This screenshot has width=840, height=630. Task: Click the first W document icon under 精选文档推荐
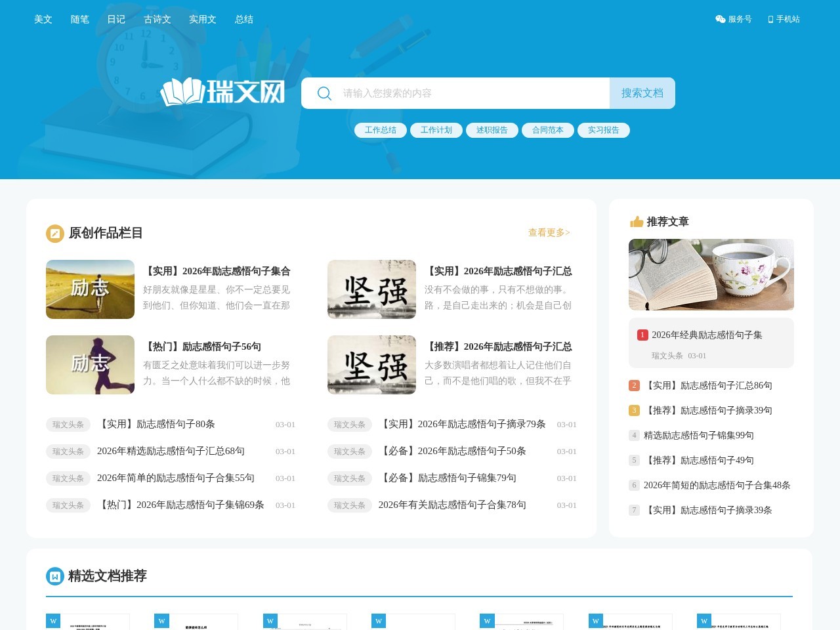pyautogui.click(x=52, y=620)
